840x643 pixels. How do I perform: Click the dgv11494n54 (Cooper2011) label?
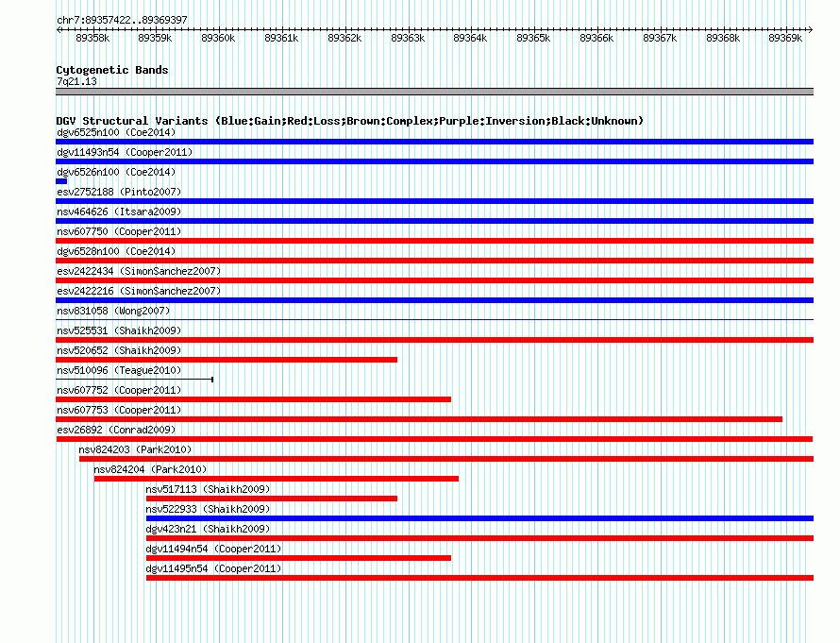coord(213,549)
